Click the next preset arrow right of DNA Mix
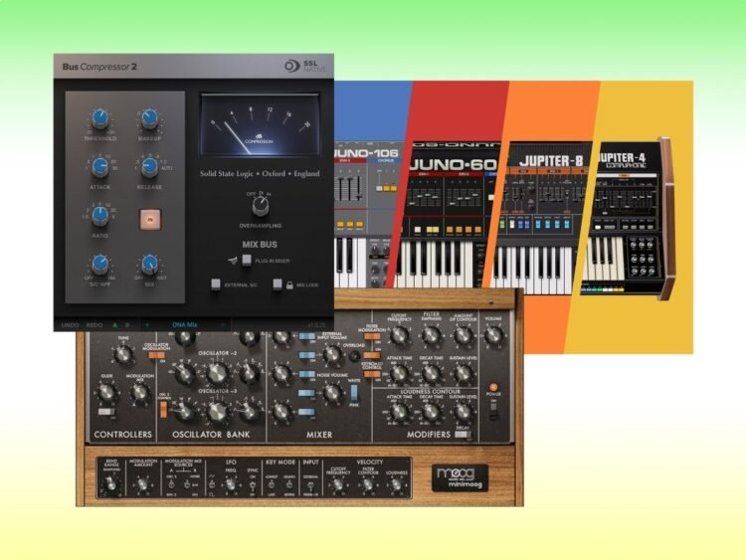746x560 pixels. click(x=222, y=325)
